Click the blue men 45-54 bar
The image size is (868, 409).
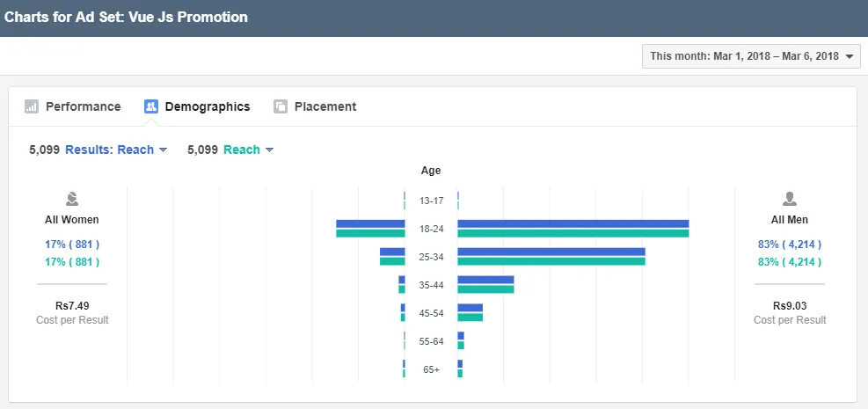pyautogui.click(x=470, y=308)
